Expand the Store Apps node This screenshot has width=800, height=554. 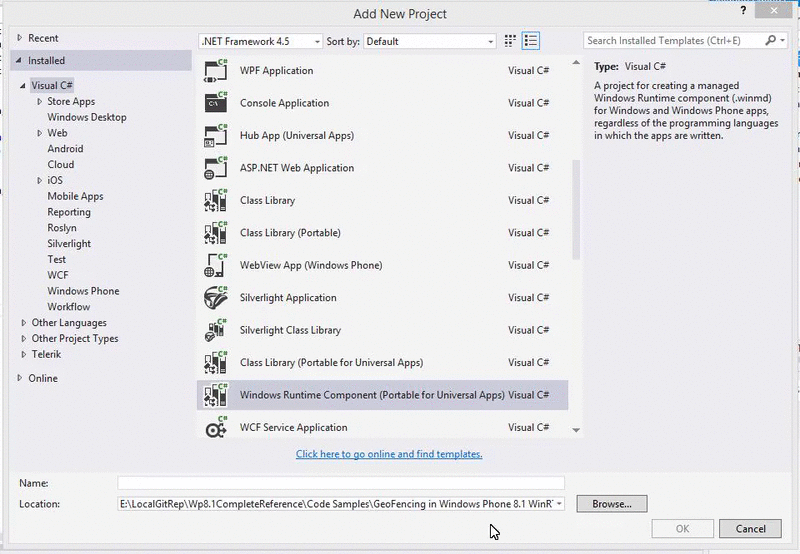point(39,102)
